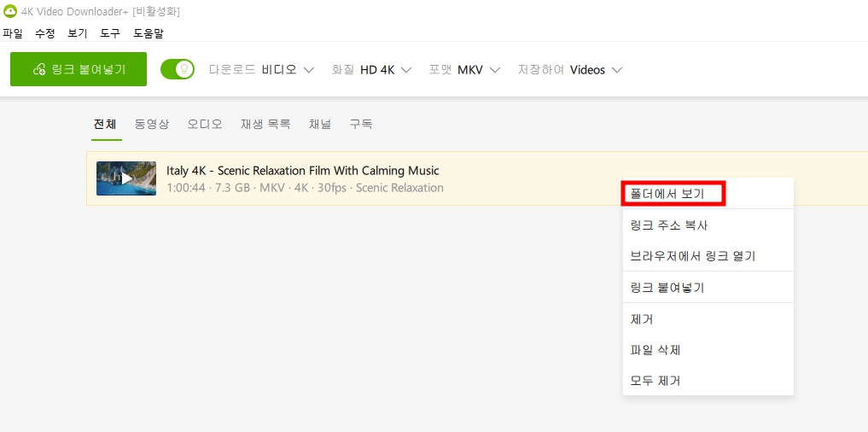The height and width of the screenshot is (432, 868).
Task: Switch to the 채널 tab
Action: click(x=320, y=124)
